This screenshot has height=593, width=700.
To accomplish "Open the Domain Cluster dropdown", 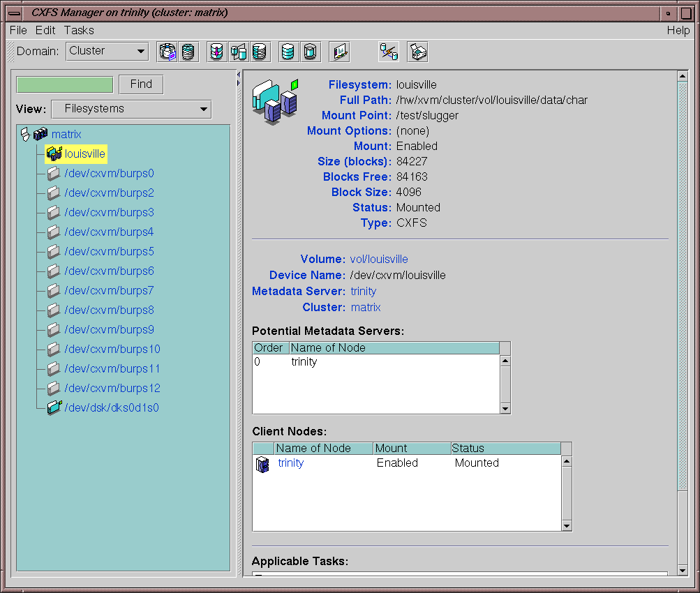I will (107, 51).
